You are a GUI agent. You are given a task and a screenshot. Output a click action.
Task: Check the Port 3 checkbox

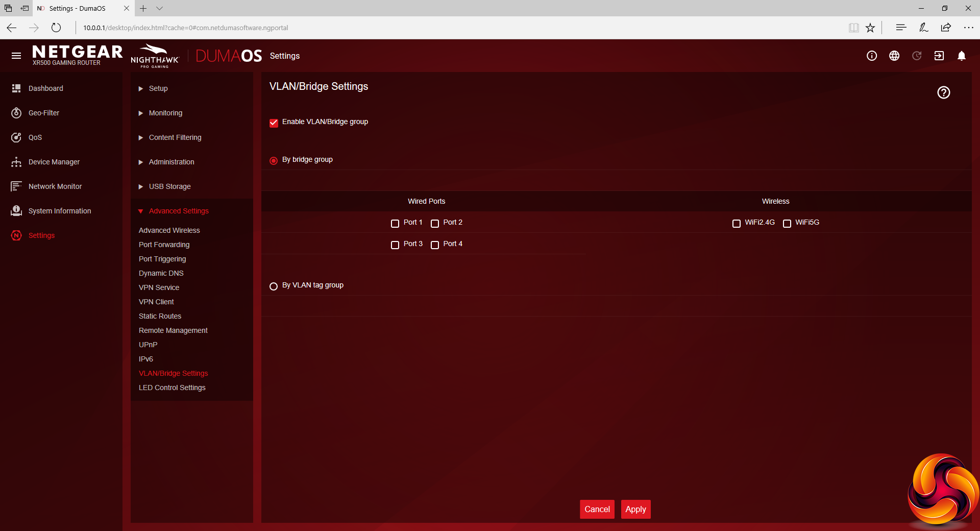pyautogui.click(x=395, y=245)
